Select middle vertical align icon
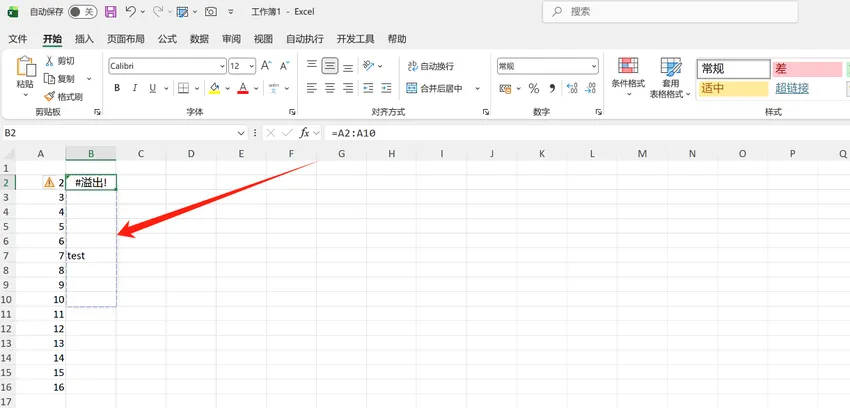 tap(330, 66)
